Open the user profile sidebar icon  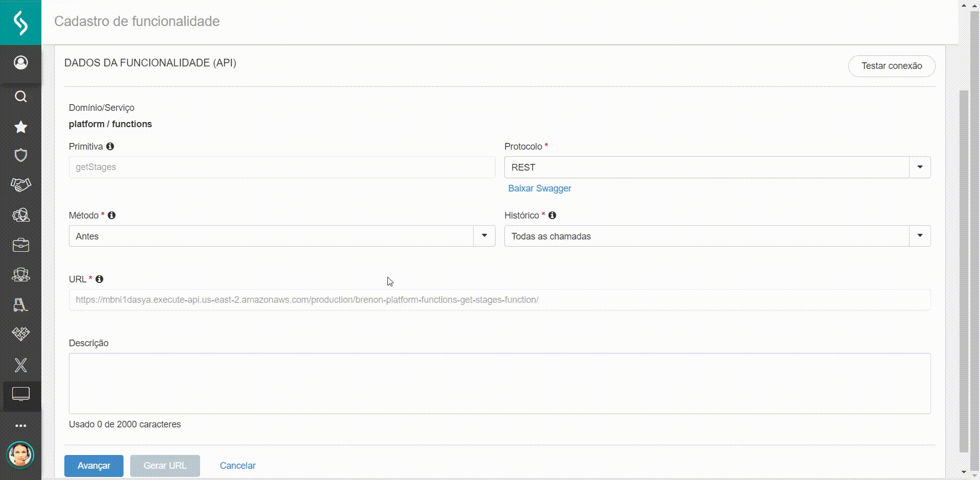click(x=20, y=62)
